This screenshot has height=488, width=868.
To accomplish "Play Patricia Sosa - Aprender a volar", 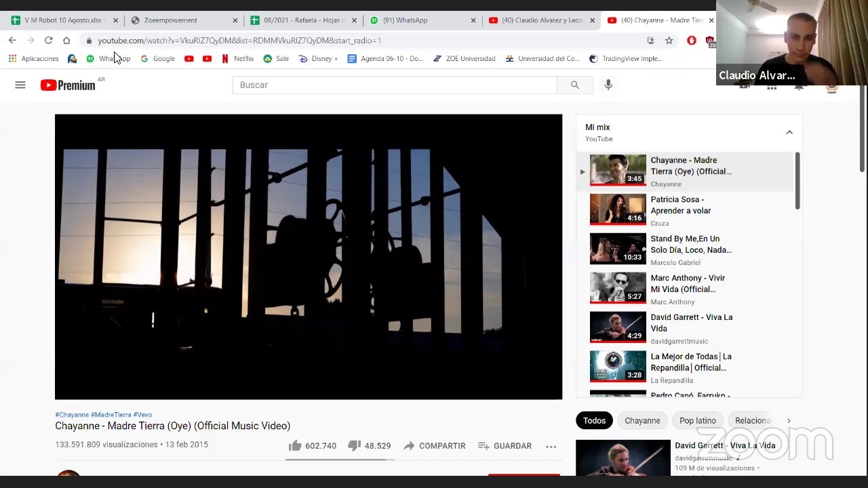I will pos(685,210).
